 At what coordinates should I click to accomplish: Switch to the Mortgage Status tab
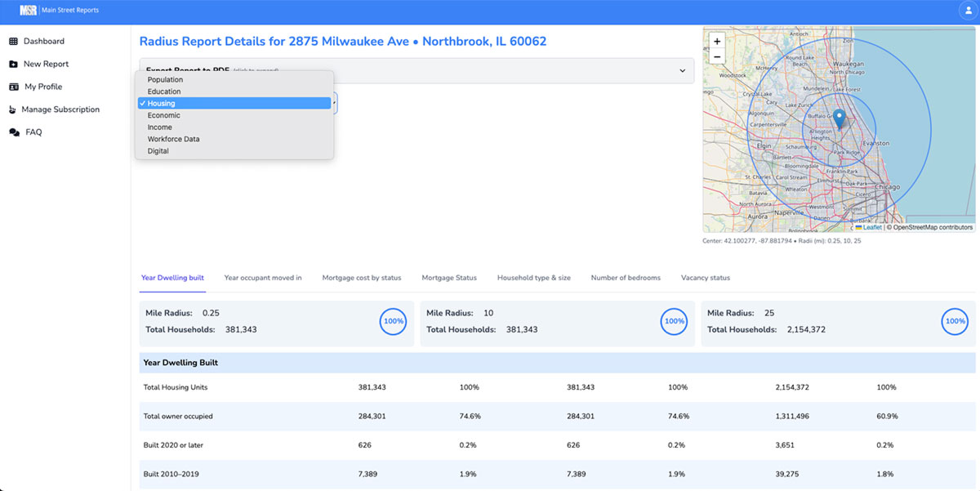pos(449,278)
